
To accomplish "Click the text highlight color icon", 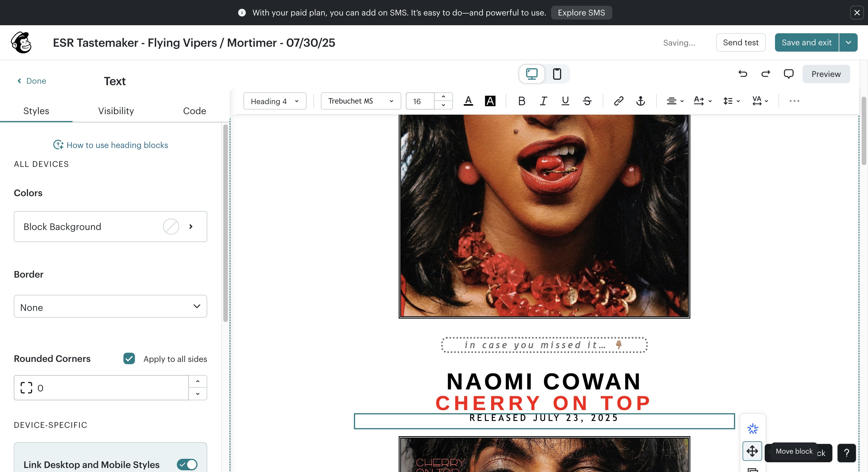I will point(490,101).
